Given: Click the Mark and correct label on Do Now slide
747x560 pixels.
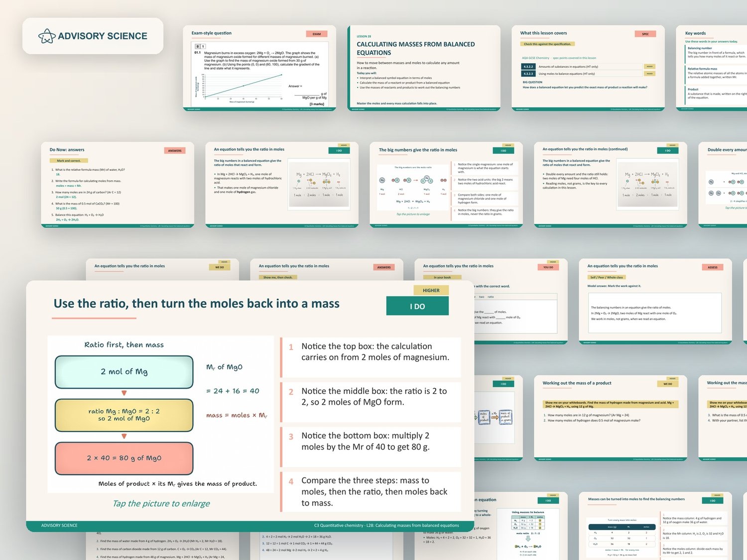Looking at the screenshot, I should (69, 161).
